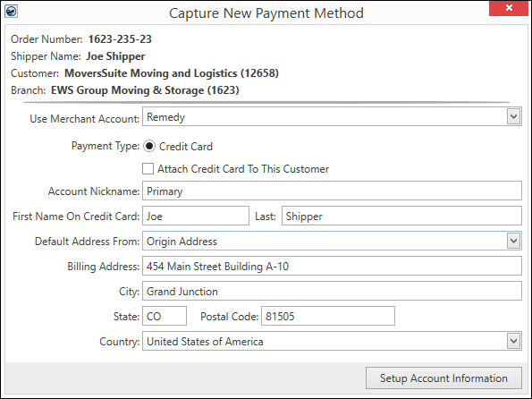Click order number 1623-235-23 text

click(120, 39)
